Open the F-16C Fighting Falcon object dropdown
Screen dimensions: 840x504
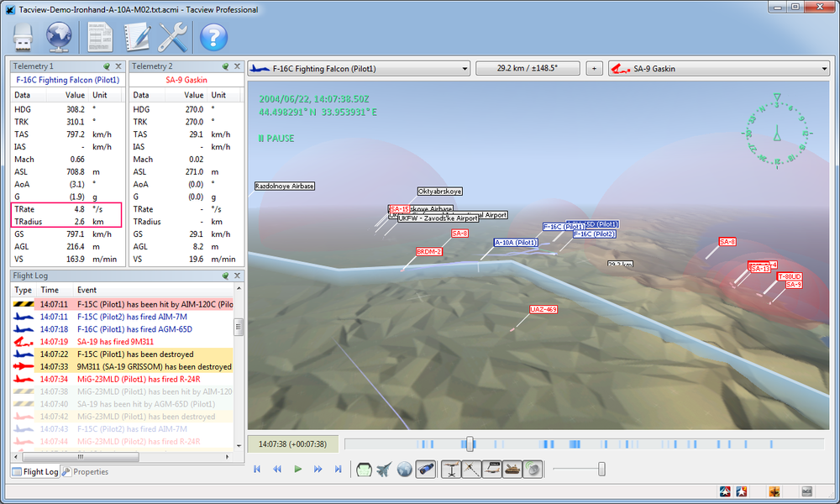point(359,69)
